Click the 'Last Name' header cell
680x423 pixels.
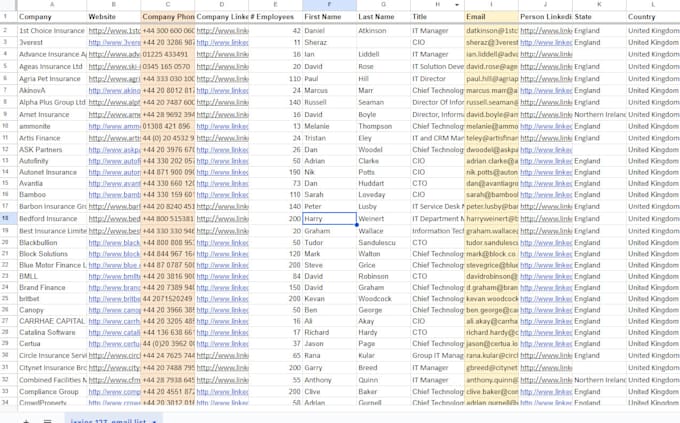tap(383, 17)
